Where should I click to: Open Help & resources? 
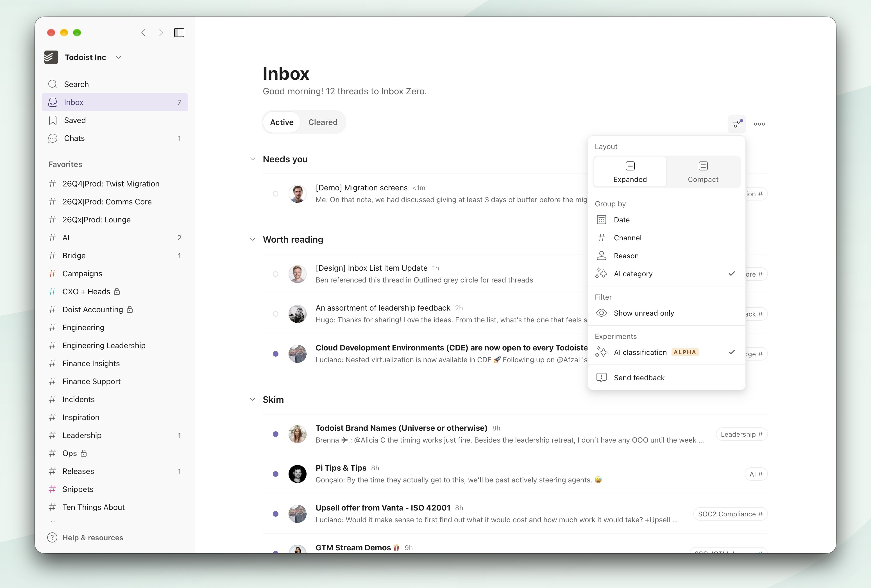(x=85, y=537)
